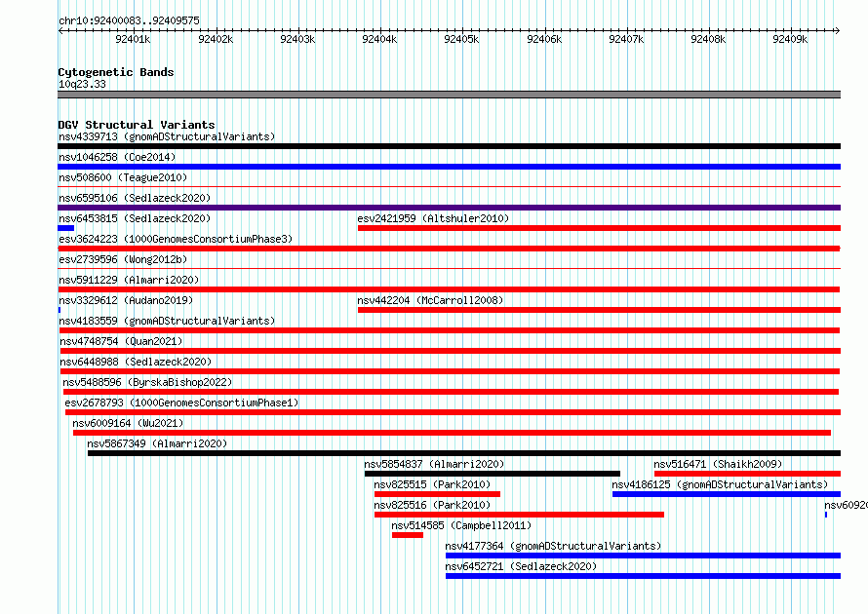Open the nsv1046258 (Coe2014) label
This screenshot has height=614, width=868.
[117, 157]
